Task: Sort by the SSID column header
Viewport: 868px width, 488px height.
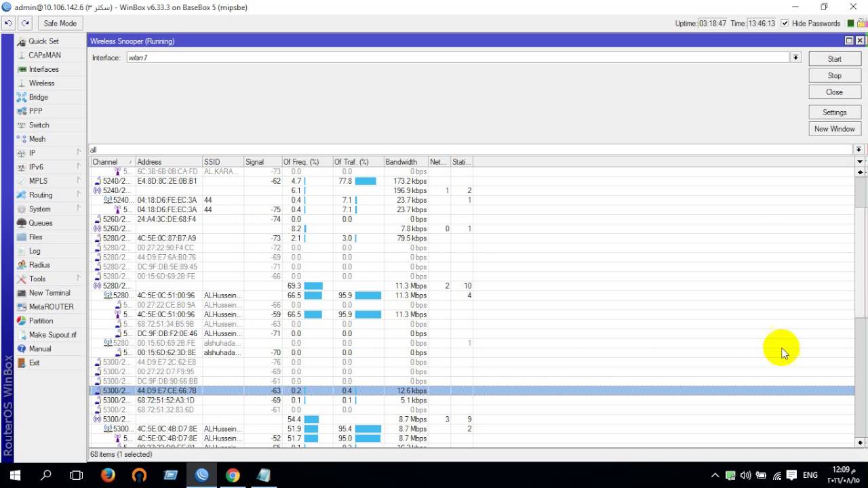Action: pyautogui.click(x=222, y=162)
